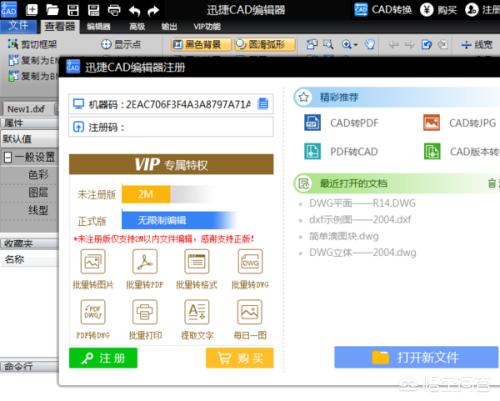Click 打开新文件 open new file button

click(416, 357)
